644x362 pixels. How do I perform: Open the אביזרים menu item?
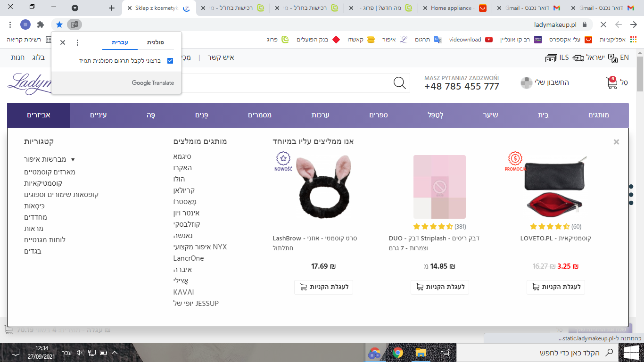point(39,115)
